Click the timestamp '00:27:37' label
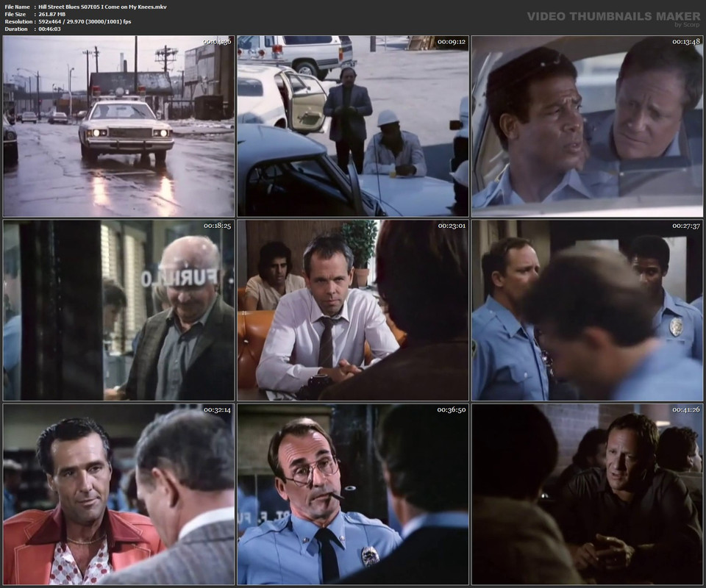 (x=686, y=226)
